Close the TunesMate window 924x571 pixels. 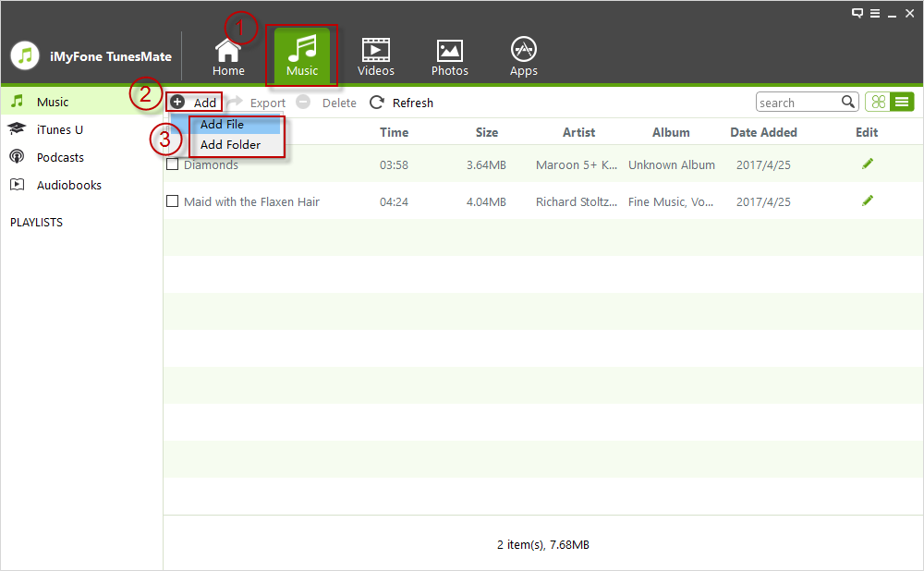909,13
